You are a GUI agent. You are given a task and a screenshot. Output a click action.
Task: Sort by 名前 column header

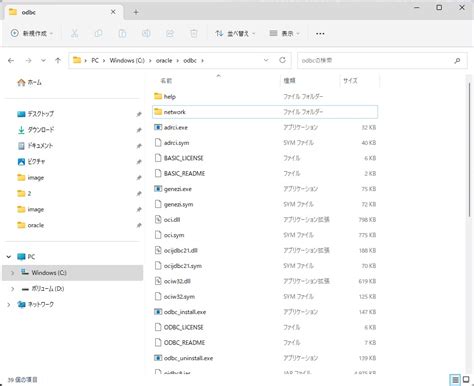[166, 81]
